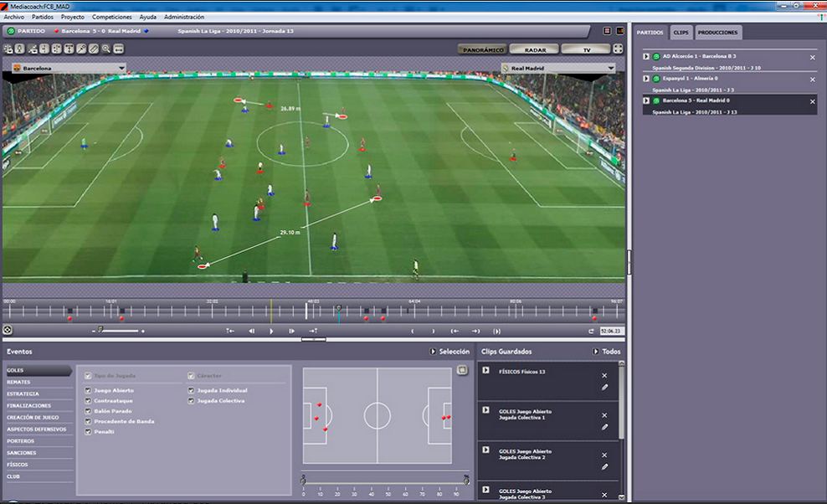The width and height of the screenshot is (827, 504).
Task: Switch to the PRODUCCIONES tab
Action: 717,33
